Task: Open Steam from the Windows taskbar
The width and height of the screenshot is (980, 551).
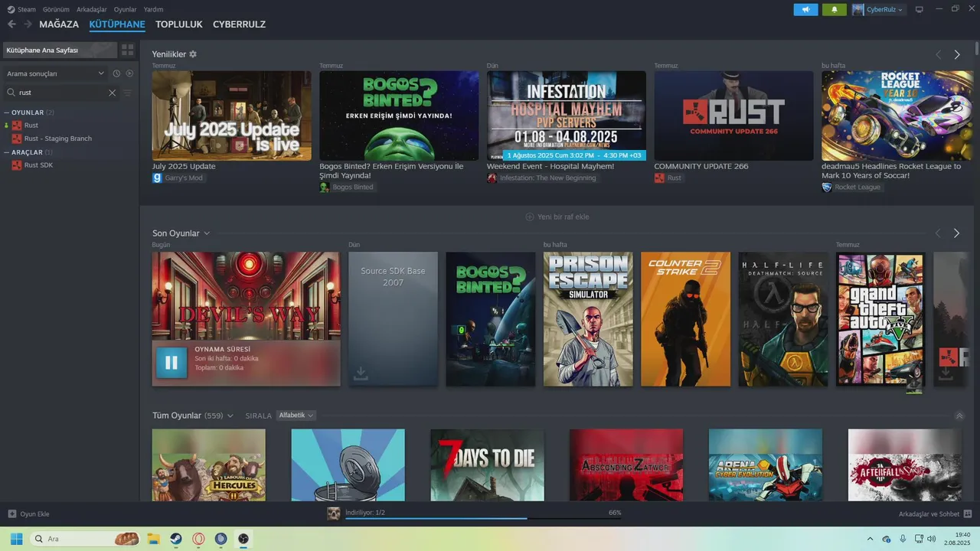Action: click(x=175, y=539)
